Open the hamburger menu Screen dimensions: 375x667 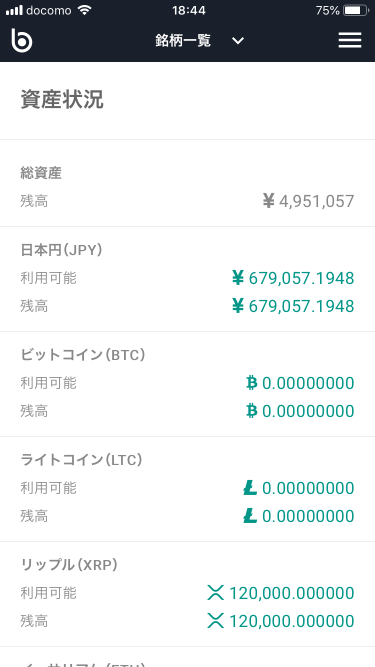pyautogui.click(x=350, y=40)
